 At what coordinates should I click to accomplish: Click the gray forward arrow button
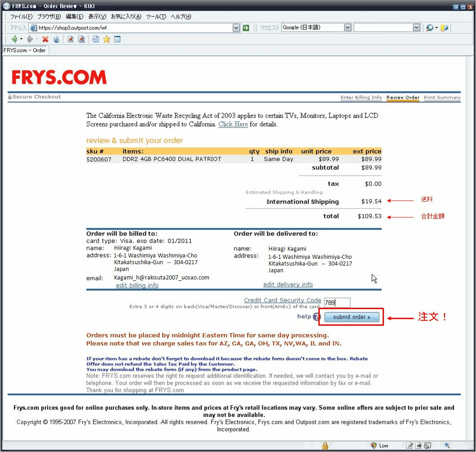30,39
